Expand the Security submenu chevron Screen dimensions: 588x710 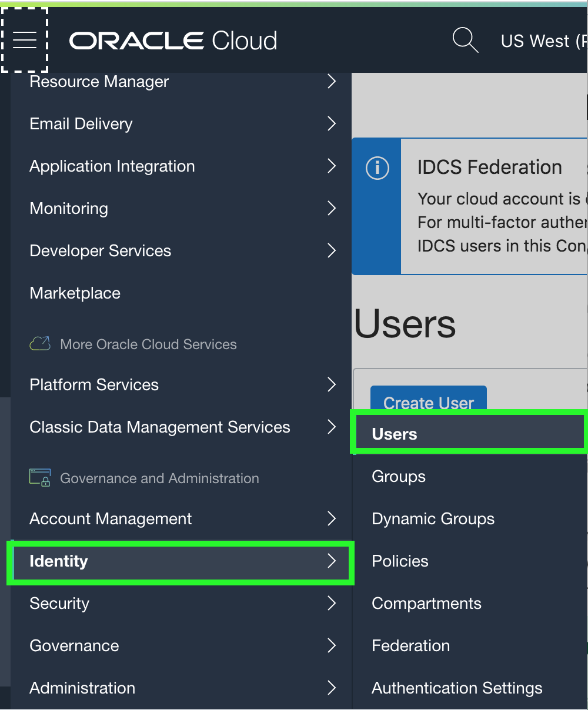332,603
